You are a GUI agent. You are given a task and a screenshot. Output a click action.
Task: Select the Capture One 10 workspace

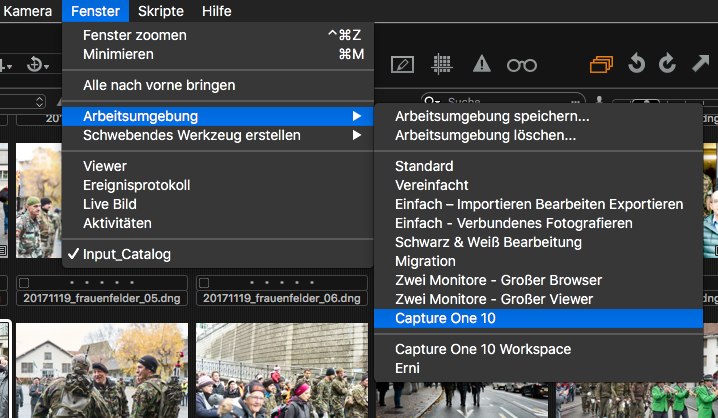(x=538, y=319)
